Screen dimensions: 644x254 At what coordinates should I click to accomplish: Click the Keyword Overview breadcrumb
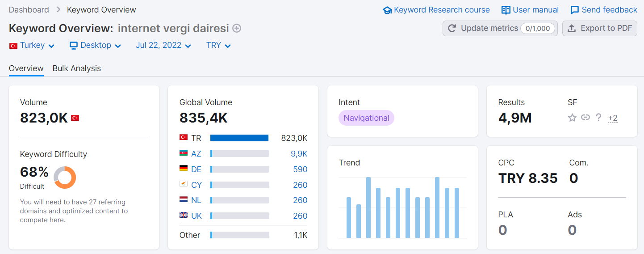pos(101,10)
